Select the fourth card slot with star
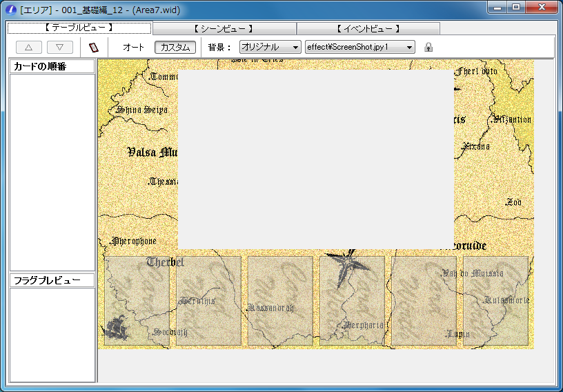563x392 pixels. coord(353,301)
